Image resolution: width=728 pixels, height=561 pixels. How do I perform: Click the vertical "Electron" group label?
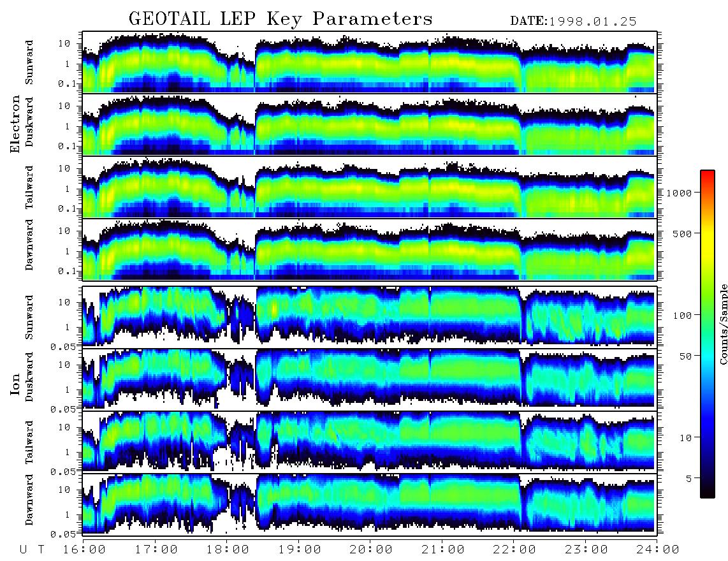pos(15,124)
